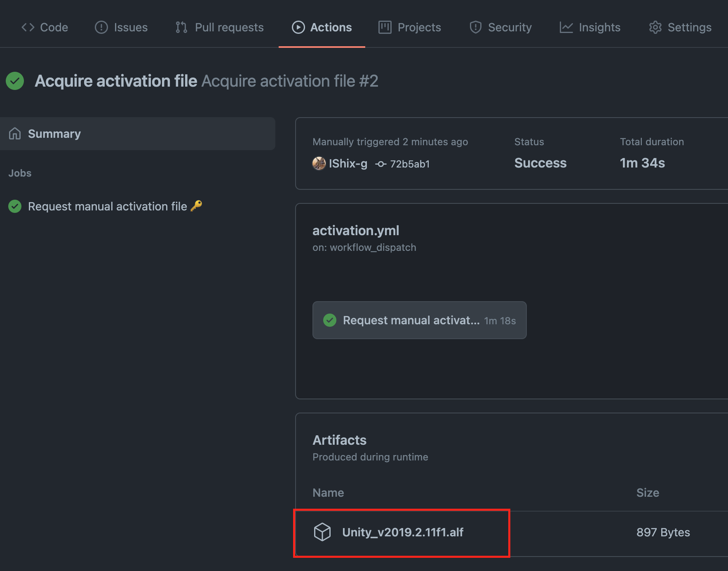Click the on: workflow_dispatch trigger text

tap(364, 248)
